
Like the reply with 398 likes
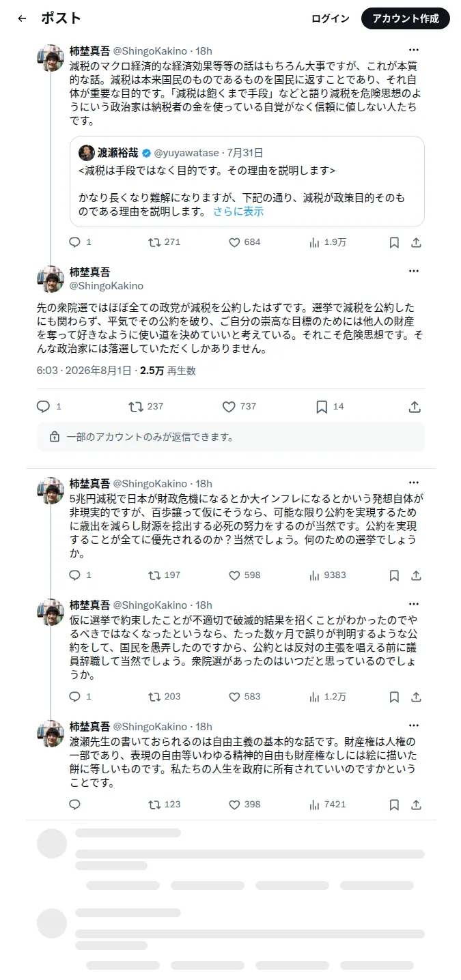244,805
